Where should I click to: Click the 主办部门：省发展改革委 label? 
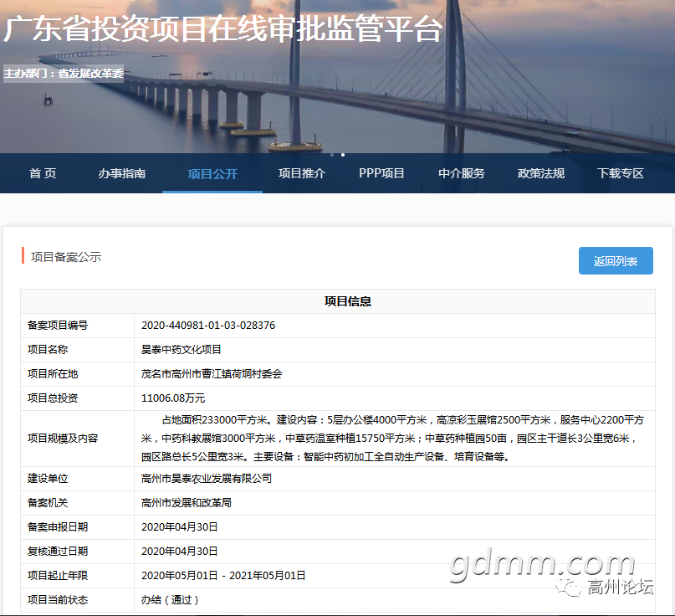[x=64, y=73]
